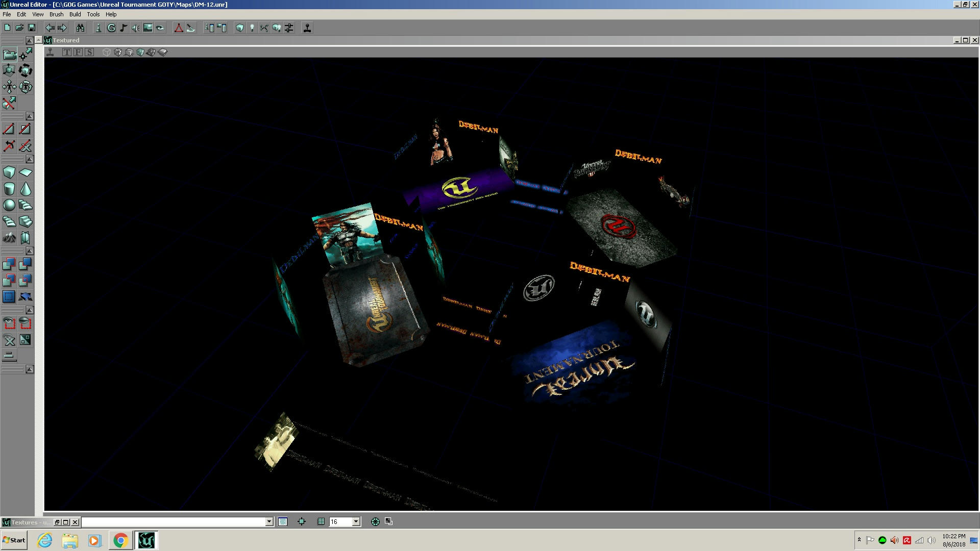This screenshot has width=980, height=551.
Task: Select texture pan tool
Action: click(x=9, y=87)
